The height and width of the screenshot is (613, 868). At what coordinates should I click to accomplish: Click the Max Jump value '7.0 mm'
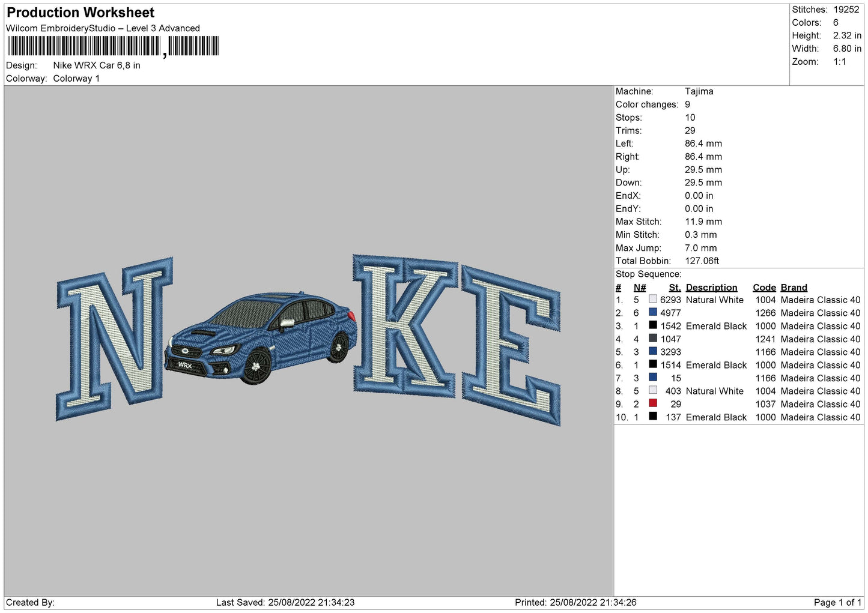tap(701, 248)
